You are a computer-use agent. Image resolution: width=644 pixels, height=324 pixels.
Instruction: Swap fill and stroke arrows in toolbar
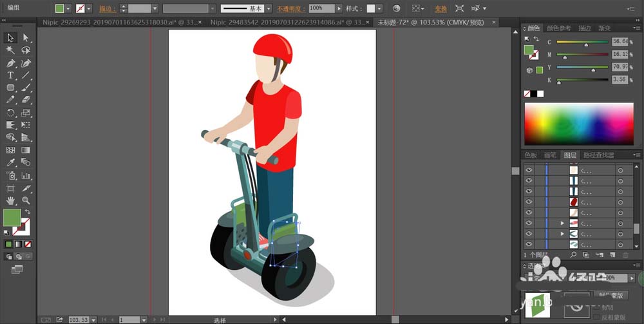(28, 211)
